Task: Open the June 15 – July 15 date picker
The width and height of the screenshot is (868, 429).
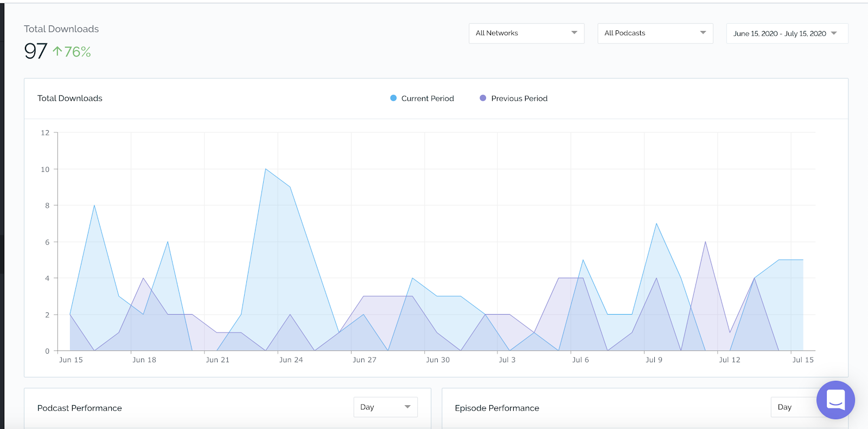Action: click(787, 34)
